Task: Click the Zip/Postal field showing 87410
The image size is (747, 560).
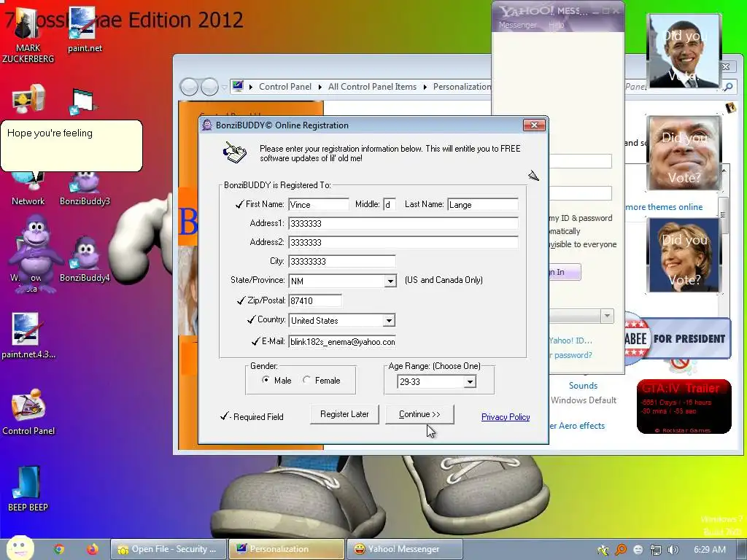Action: [315, 300]
